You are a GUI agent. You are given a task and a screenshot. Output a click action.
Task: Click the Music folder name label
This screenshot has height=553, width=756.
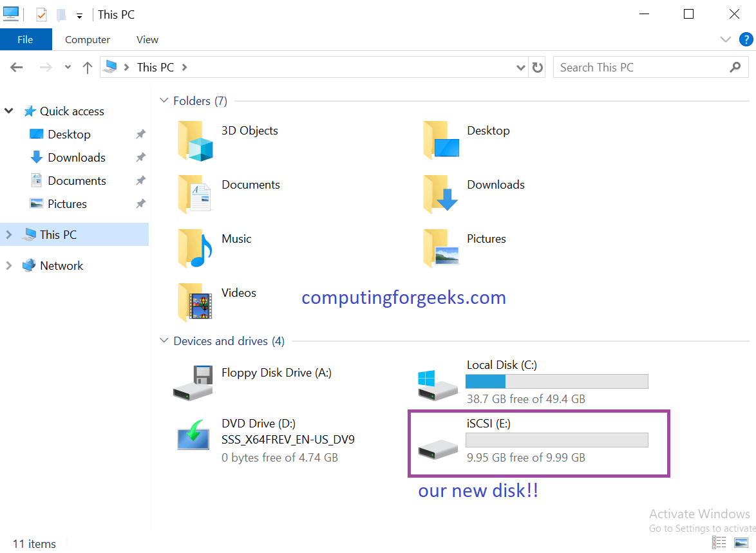[236, 239]
